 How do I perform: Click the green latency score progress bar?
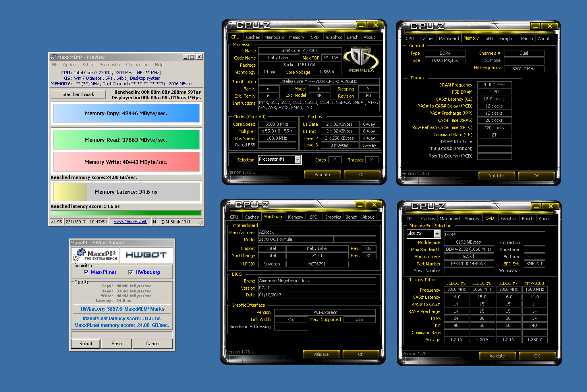pyautogui.click(x=126, y=213)
